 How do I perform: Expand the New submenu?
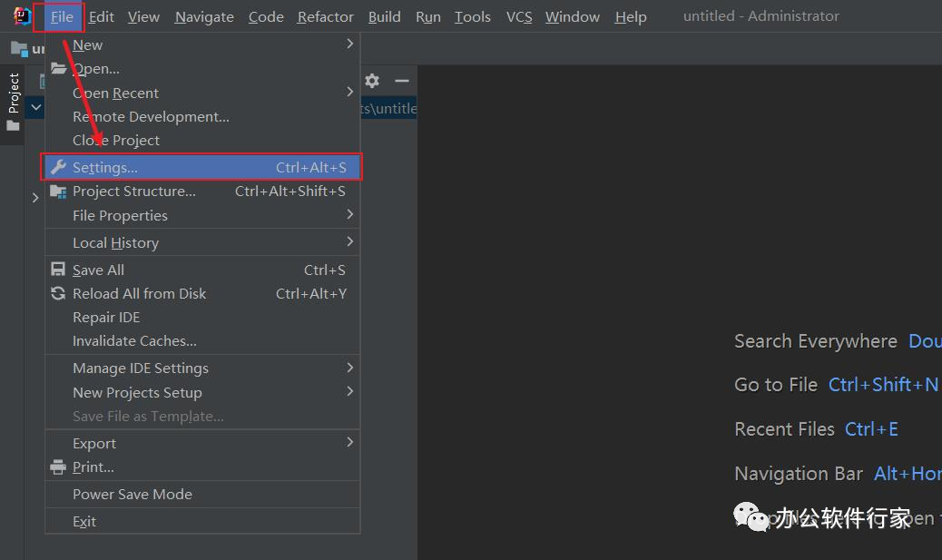tap(202, 44)
